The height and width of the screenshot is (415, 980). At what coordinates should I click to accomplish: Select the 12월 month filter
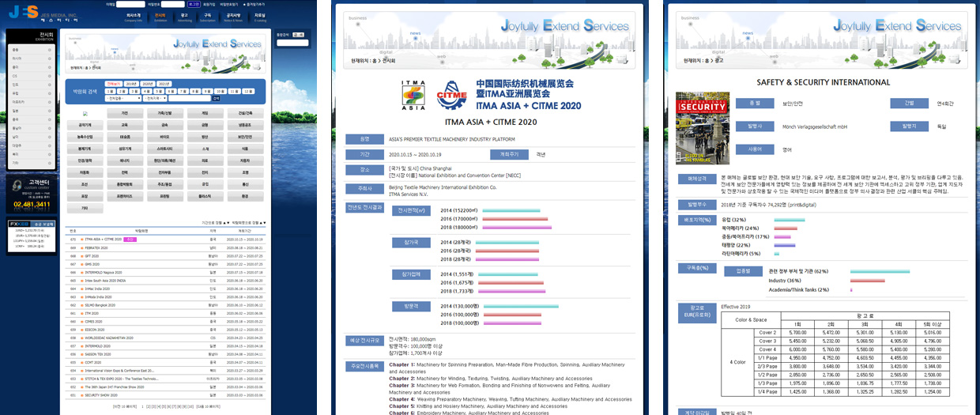pos(248,92)
